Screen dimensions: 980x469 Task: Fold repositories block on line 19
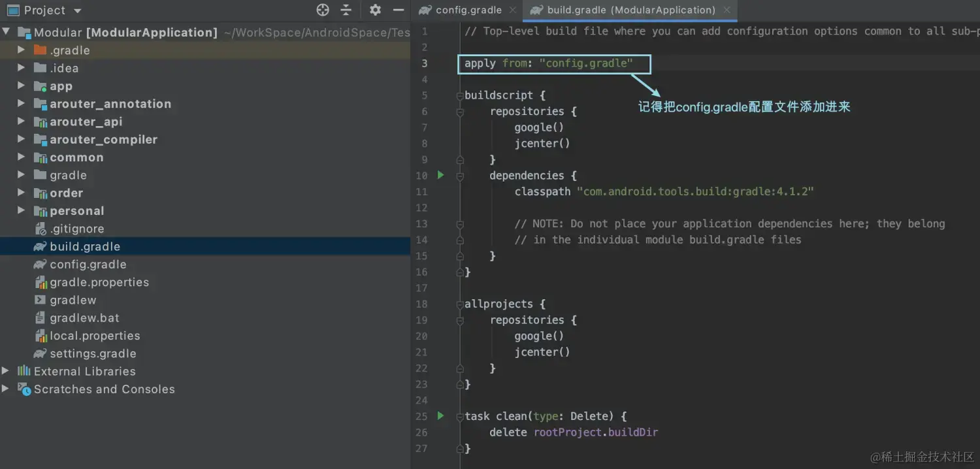(x=460, y=320)
